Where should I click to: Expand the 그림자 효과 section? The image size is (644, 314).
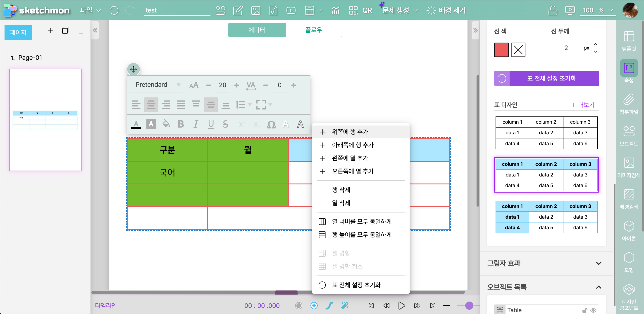(598, 263)
